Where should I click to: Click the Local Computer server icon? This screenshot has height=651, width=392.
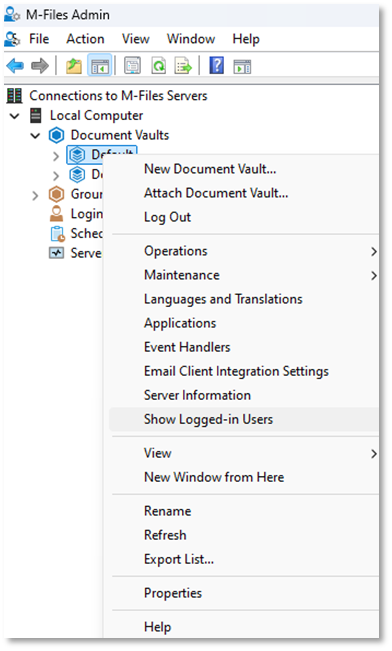point(36,115)
